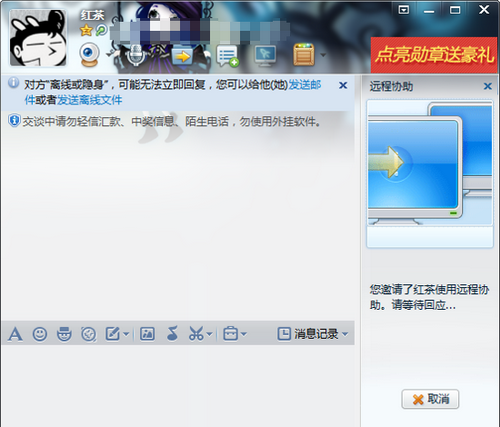Viewport: 500px width, 427px height.
Task: Click the gold star level icon
Action: (x=86, y=30)
